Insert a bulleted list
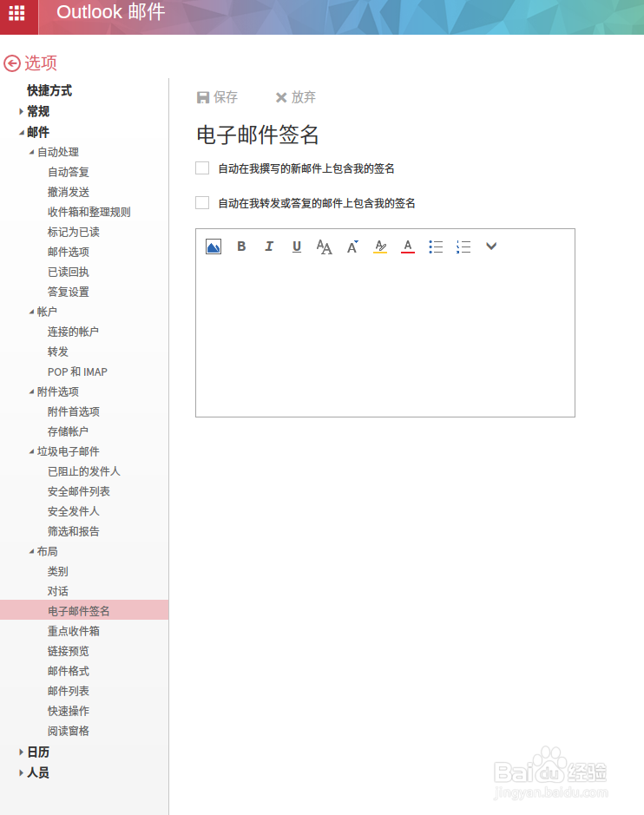Screen dimensions: 644x815 (x=436, y=246)
